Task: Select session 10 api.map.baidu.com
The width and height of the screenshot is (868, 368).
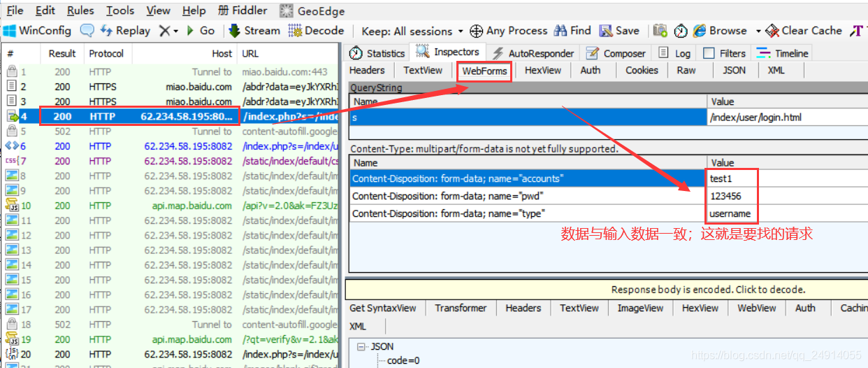Action: click(171, 206)
